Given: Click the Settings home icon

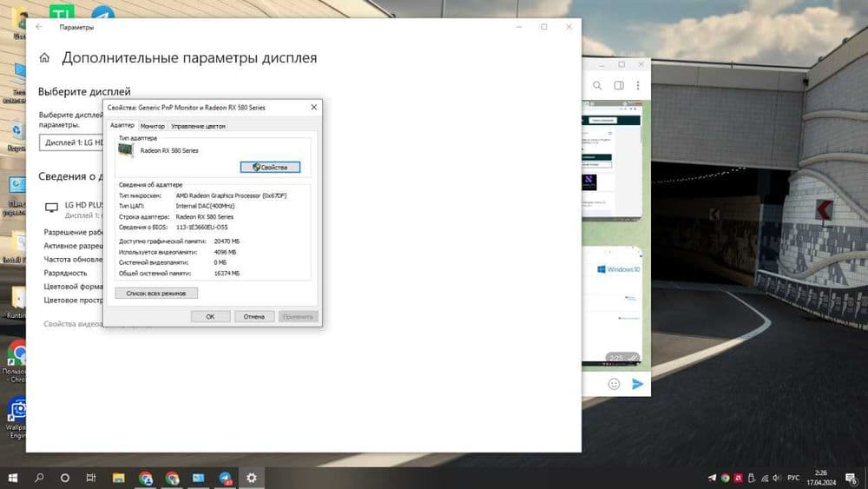Looking at the screenshot, I should [x=44, y=57].
